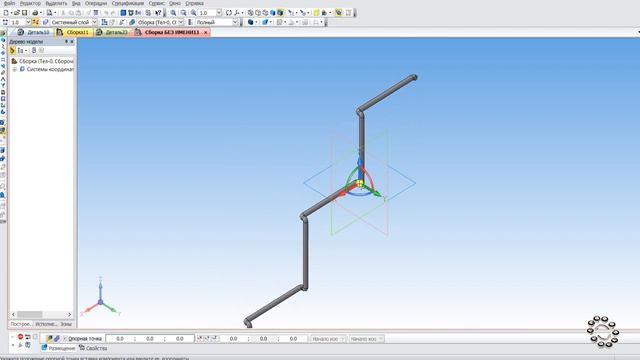Close the Дерево модели panel
This screenshot has height=360, width=640.
click(x=72, y=42)
